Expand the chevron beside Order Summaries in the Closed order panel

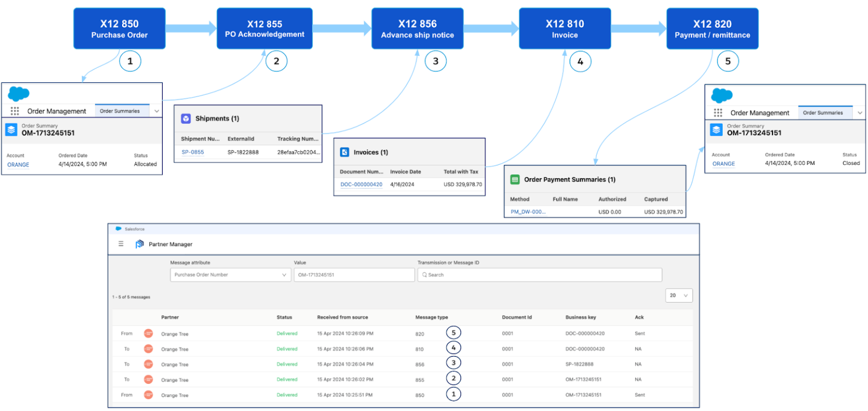[860, 113]
